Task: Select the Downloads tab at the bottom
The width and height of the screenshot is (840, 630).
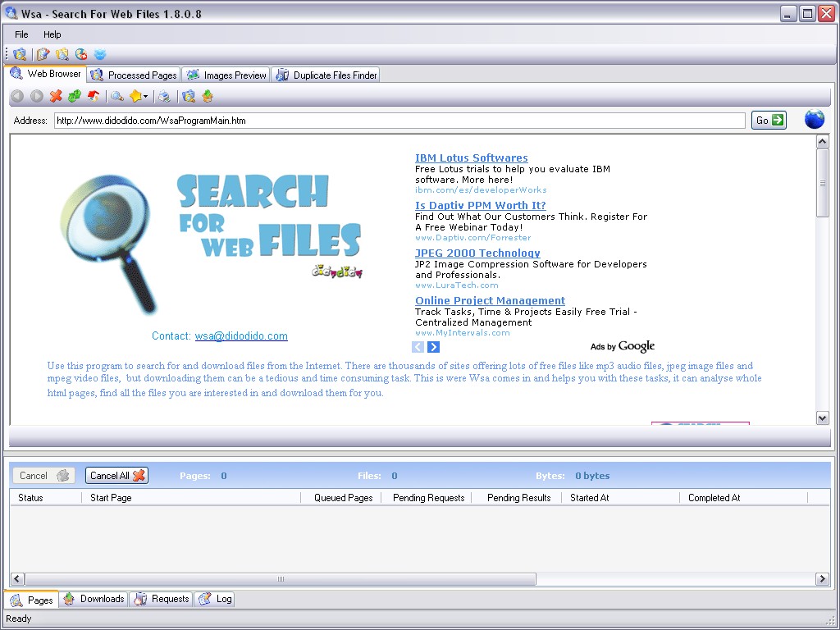Action: tap(94, 599)
